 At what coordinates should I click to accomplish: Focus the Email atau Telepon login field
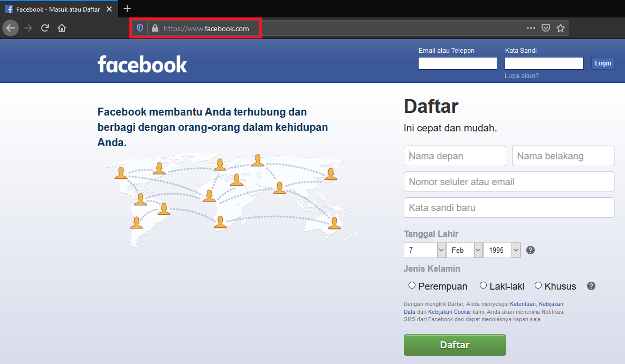[x=458, y=63]
